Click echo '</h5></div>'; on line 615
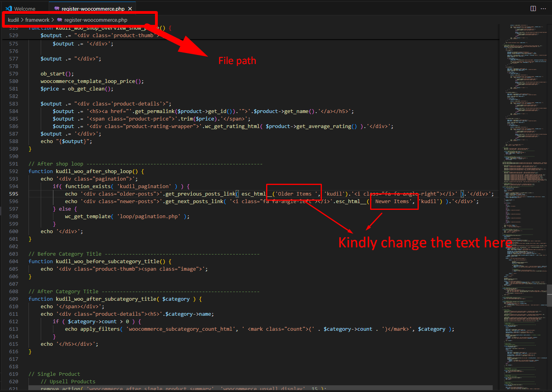Viewport: 552px width, 392px height. [x=69, y=344]
